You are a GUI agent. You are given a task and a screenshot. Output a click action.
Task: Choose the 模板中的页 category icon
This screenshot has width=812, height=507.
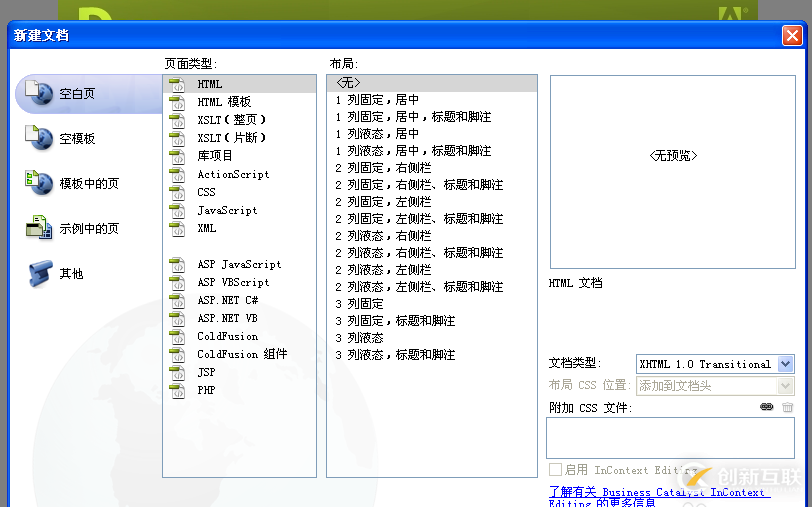pos(39,183)
